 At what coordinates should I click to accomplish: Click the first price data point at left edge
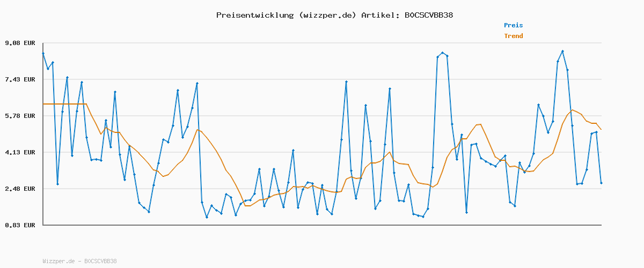43,54
